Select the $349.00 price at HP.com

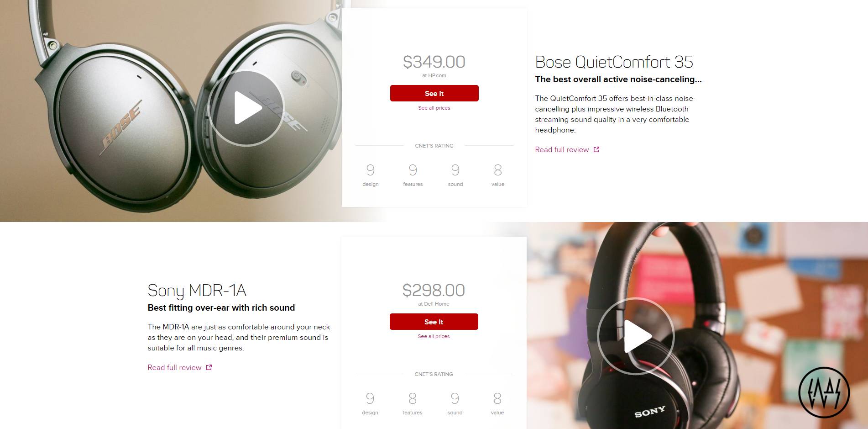434,62
